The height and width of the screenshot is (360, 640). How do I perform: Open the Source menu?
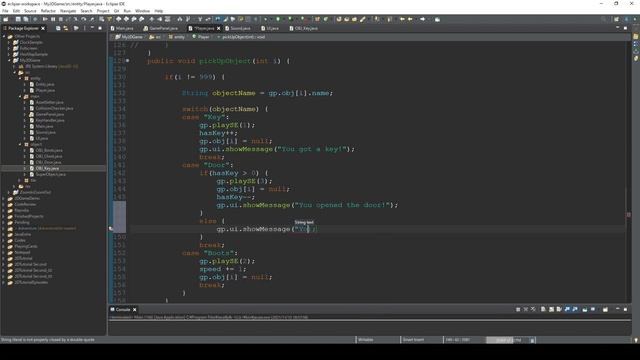click(30, 11)
